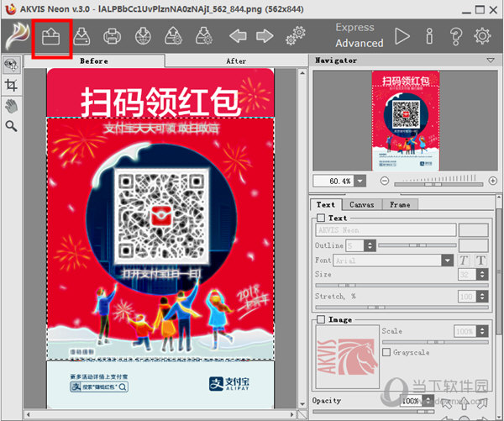Select the Hand tool
Viewport: 504px width, 421px height.
[x=11, y=106]
